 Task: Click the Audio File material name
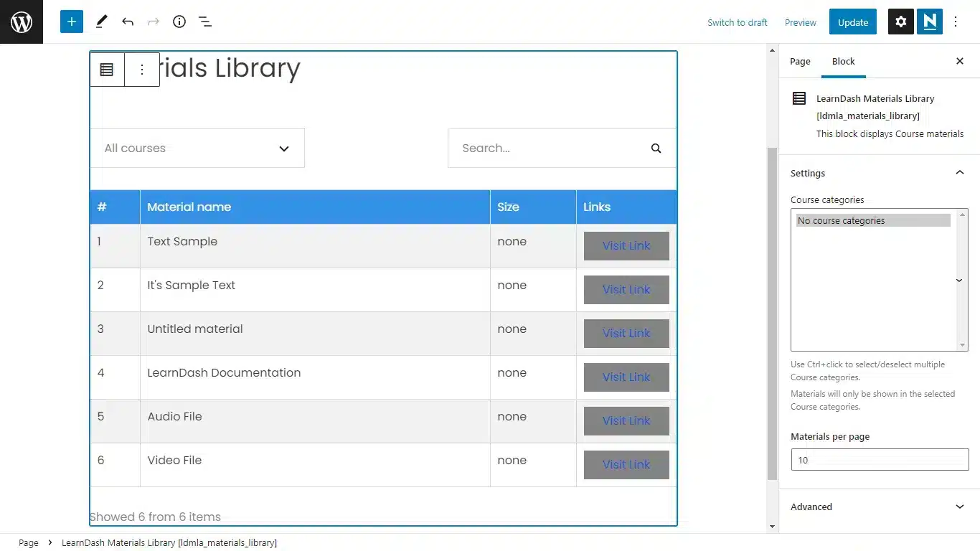pos(174,417)
